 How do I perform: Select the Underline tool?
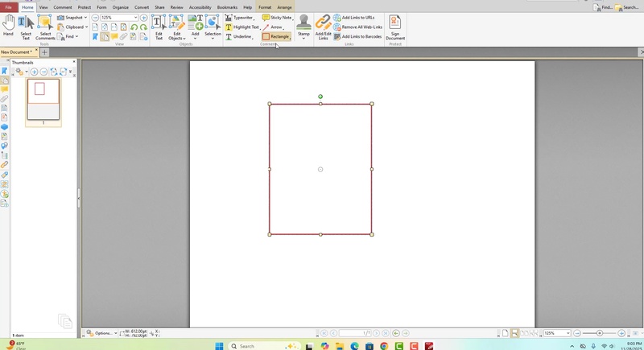click(x=239, y=36)
